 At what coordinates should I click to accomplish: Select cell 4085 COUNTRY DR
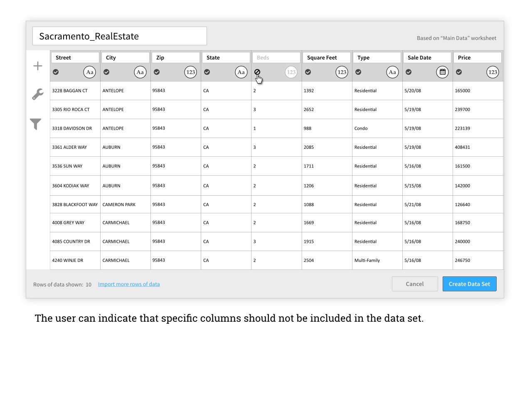coord(75,241)
